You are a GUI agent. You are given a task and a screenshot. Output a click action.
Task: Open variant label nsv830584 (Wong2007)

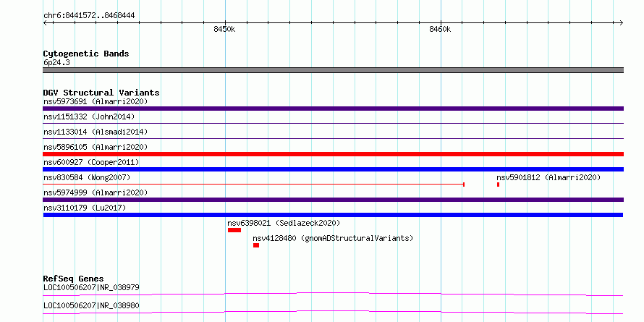pyautogui.click(x=87, y=177)
